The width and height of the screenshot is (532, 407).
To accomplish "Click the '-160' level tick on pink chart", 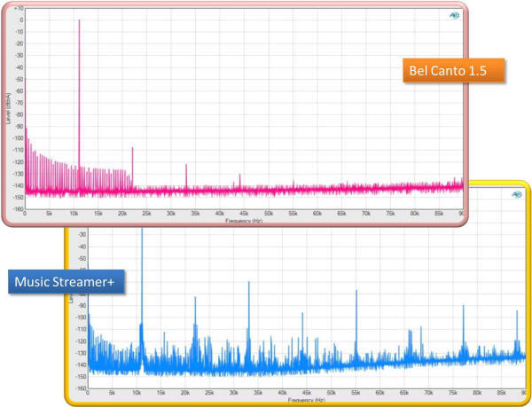I will point(19,209).
